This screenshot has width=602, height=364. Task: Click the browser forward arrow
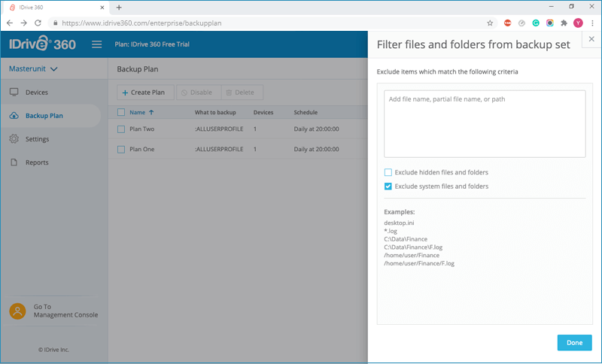[x=24, y=23]
